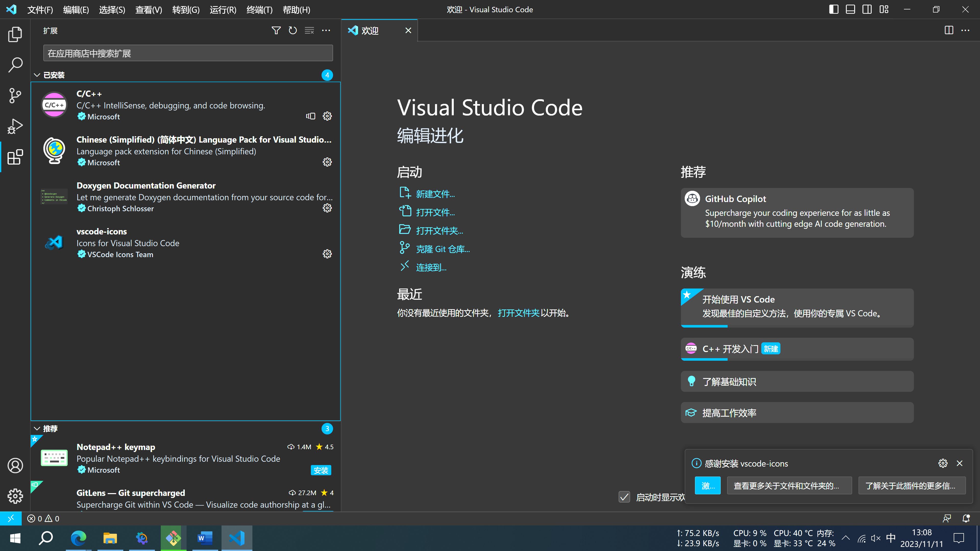Open the Run menu

[223, 9]
